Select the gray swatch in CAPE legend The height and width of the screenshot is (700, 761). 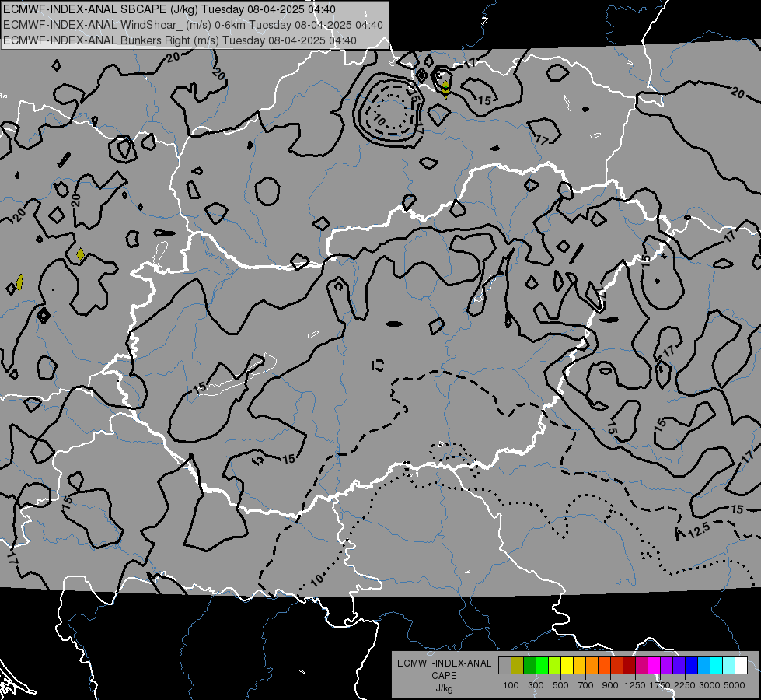click(504, 666)
